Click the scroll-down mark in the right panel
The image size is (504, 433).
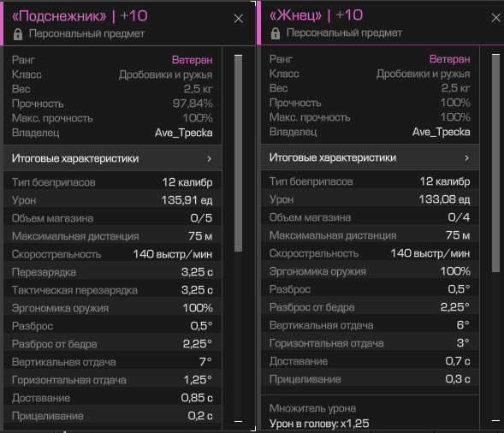[495, 420]
